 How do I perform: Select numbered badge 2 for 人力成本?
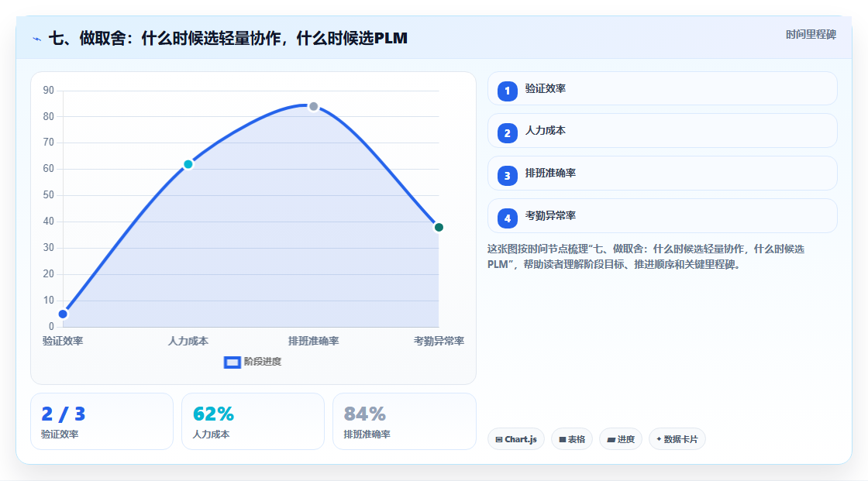507,133
